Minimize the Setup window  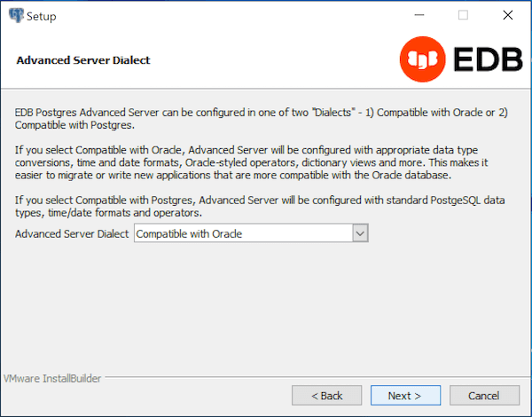click(x=418, y=15)
